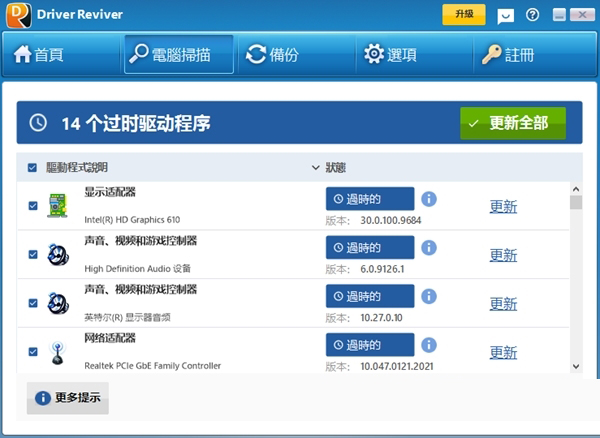The width and height of the screenshot is (600, 438).
Task: Toggle the select-all checkbox beside 驅動程式說明
Action: [32, 168]
